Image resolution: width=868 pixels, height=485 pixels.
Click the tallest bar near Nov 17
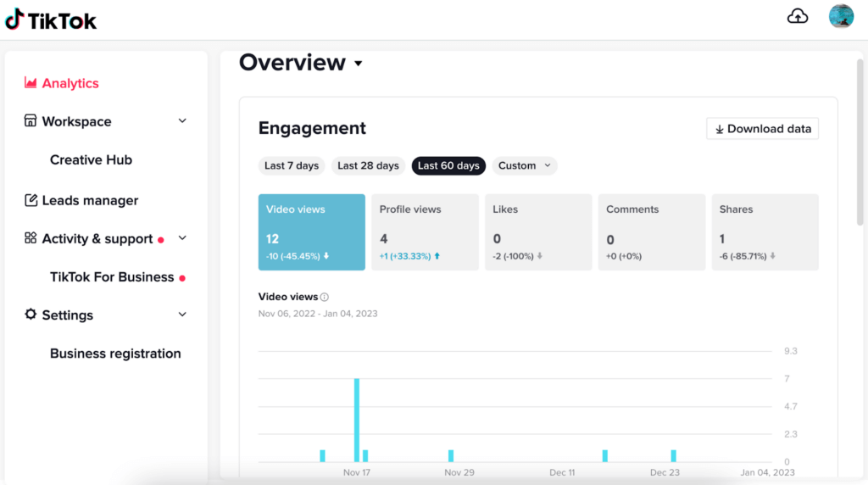tap(357, 421)
